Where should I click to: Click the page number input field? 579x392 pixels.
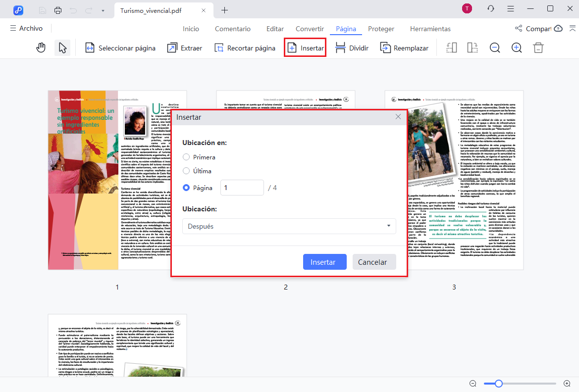242,188
